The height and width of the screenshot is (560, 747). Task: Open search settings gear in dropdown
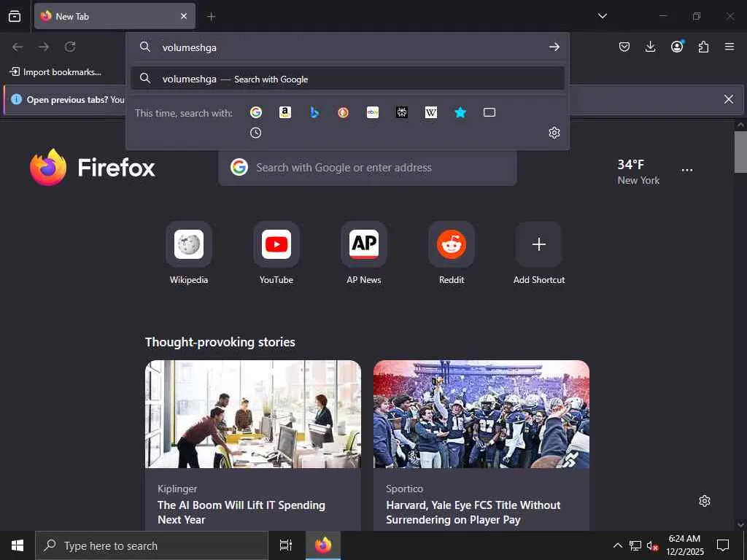click(x=554, y=133)
